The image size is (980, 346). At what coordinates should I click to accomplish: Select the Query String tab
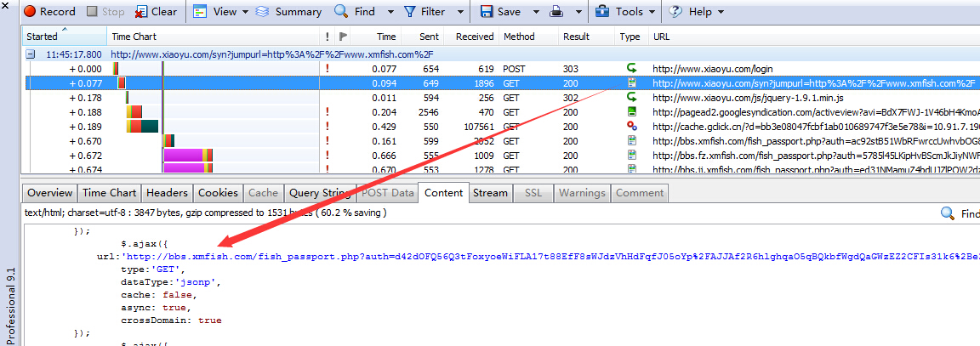click(320, 193)
